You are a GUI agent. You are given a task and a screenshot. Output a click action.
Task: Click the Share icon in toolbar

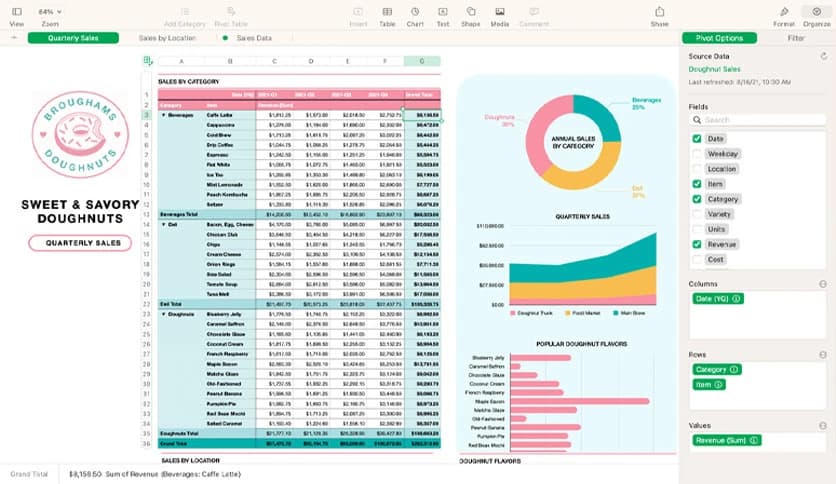pos(659,11)
